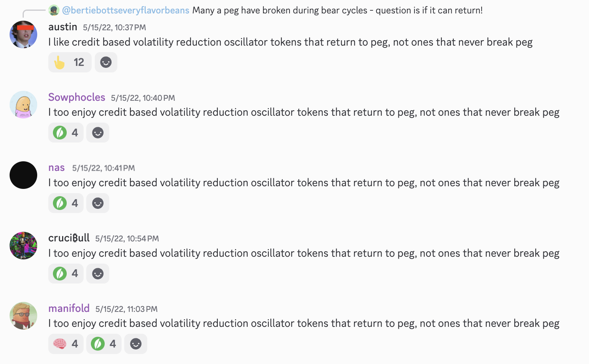The height and width of the screenshot is (364, 589).
Task: Click the pointing hand reaction on austin's message
Action: click(69, 62)
